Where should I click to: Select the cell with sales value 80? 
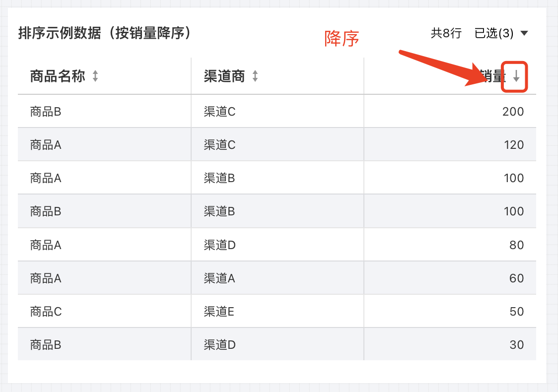point(450,245)
